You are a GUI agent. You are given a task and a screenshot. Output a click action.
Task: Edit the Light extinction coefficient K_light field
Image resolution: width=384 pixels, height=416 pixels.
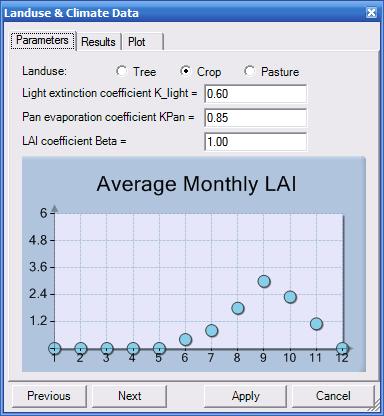tap(255, 94)
